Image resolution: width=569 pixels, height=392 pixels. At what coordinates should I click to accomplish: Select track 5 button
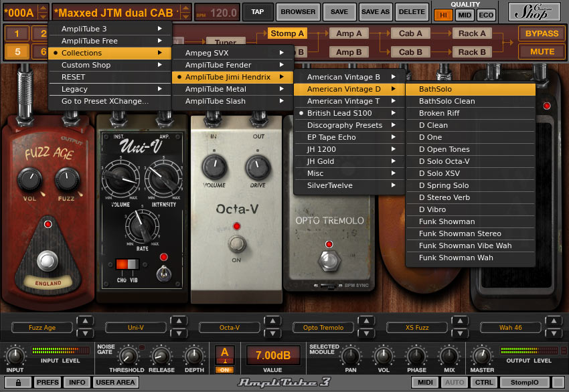coord(17,52)
